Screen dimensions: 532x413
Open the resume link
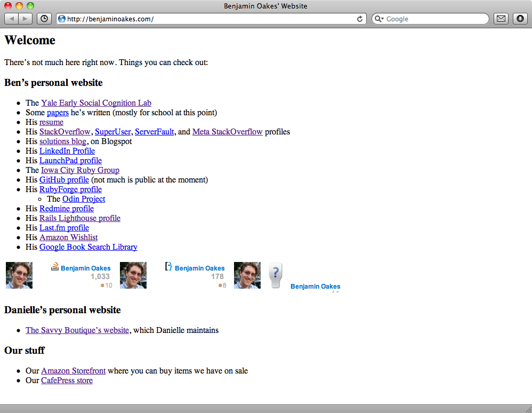(52, 122)
